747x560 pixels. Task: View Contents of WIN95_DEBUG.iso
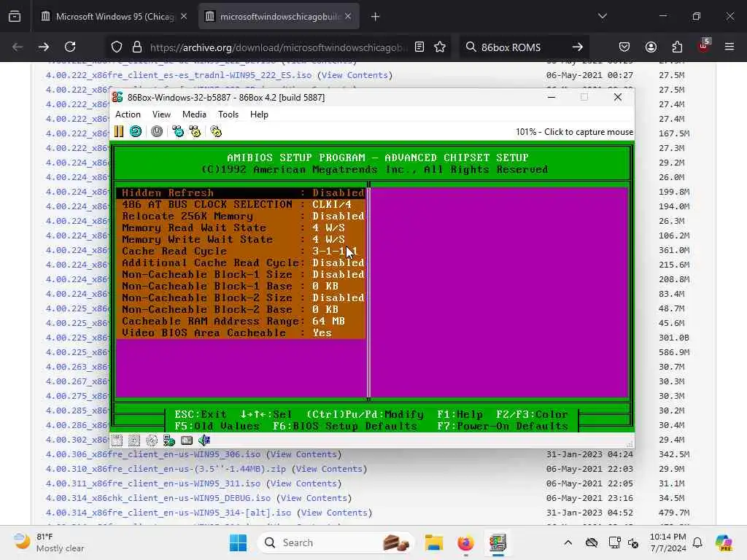pos(314,498)
